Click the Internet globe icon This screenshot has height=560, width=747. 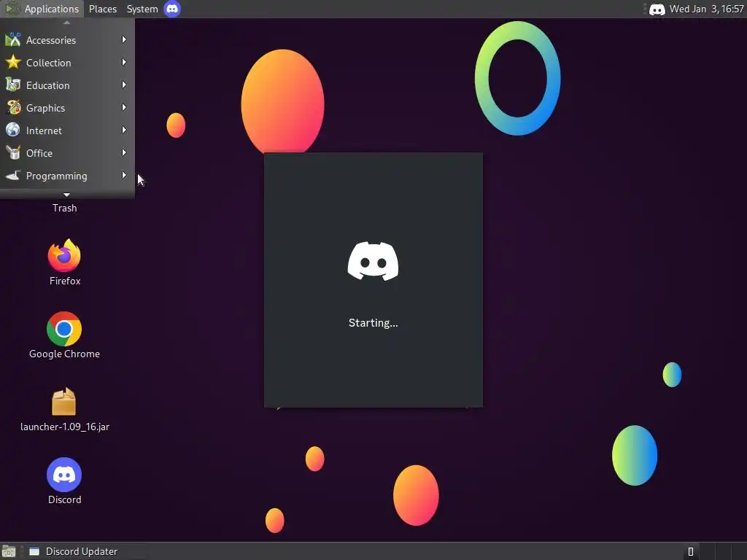click(13, 130)
